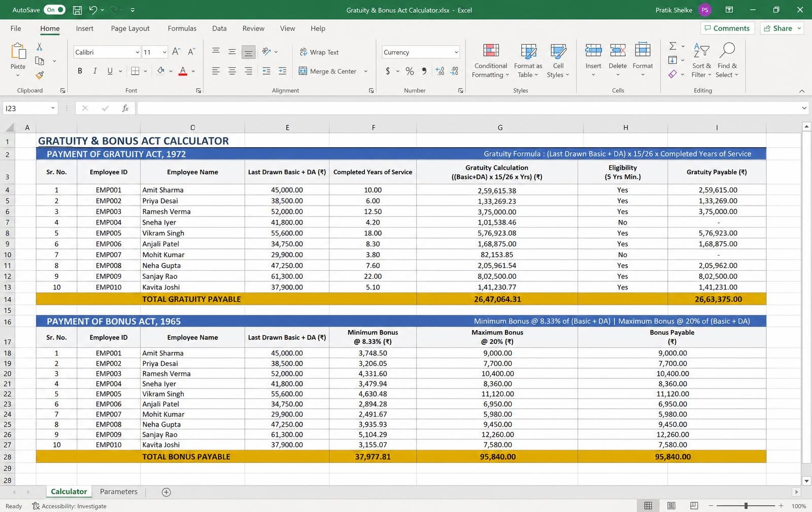812x512 pixels.
Task: Switch to the Insert ribbon tab
Action: coord(85,28)
